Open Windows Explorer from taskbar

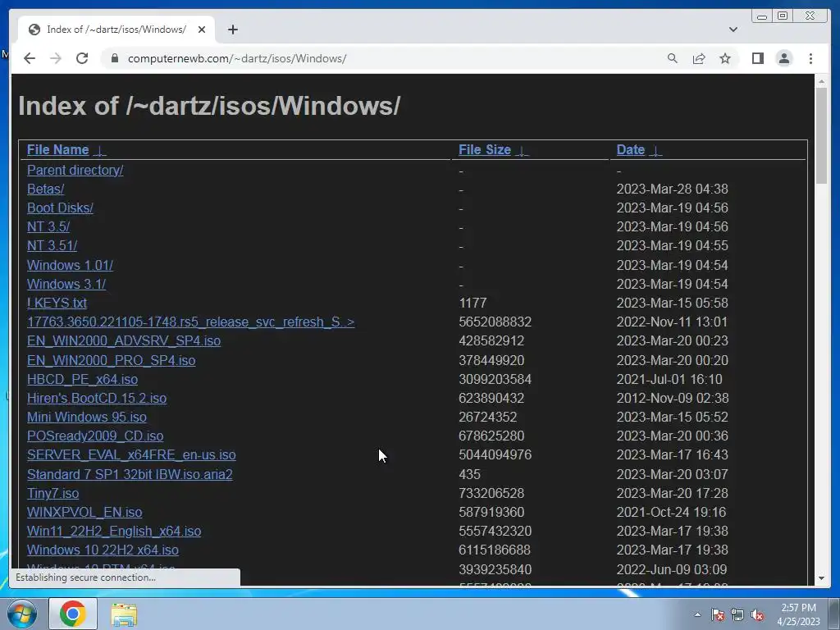(x=124, y=614)
